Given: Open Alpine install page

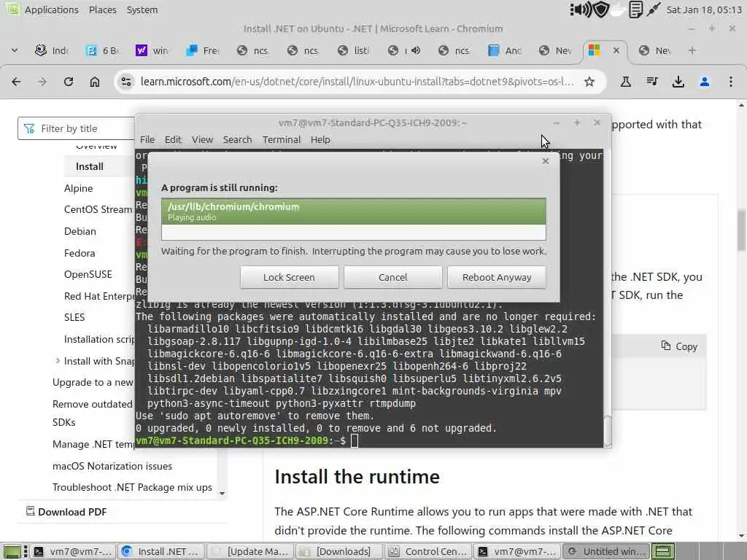Looking at the screenshot, I should [79, 189].
